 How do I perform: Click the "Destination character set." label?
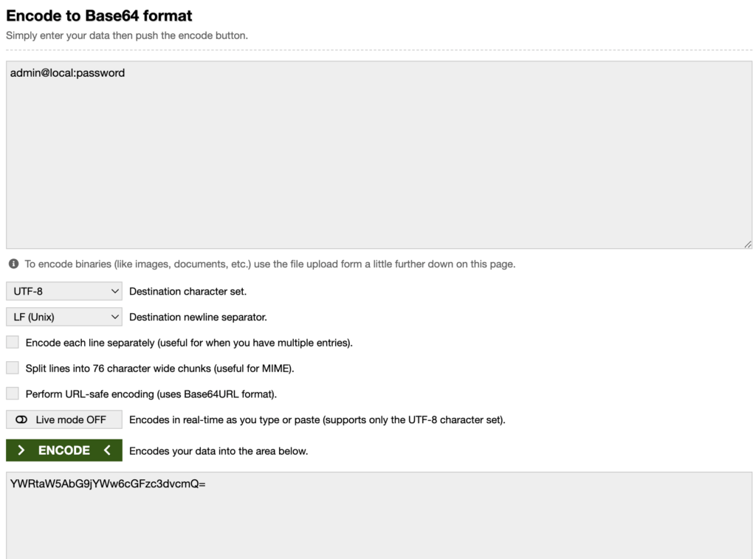pyautogui.click(x=188, y=292)
